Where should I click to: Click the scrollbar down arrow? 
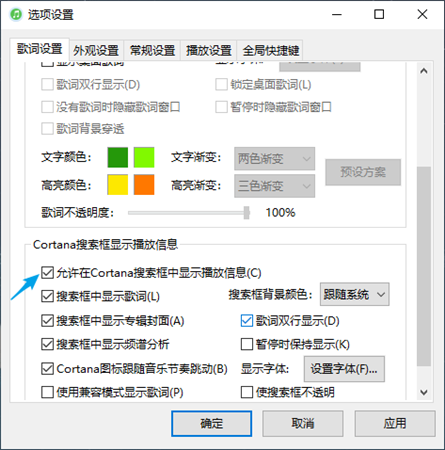[424, 392]
